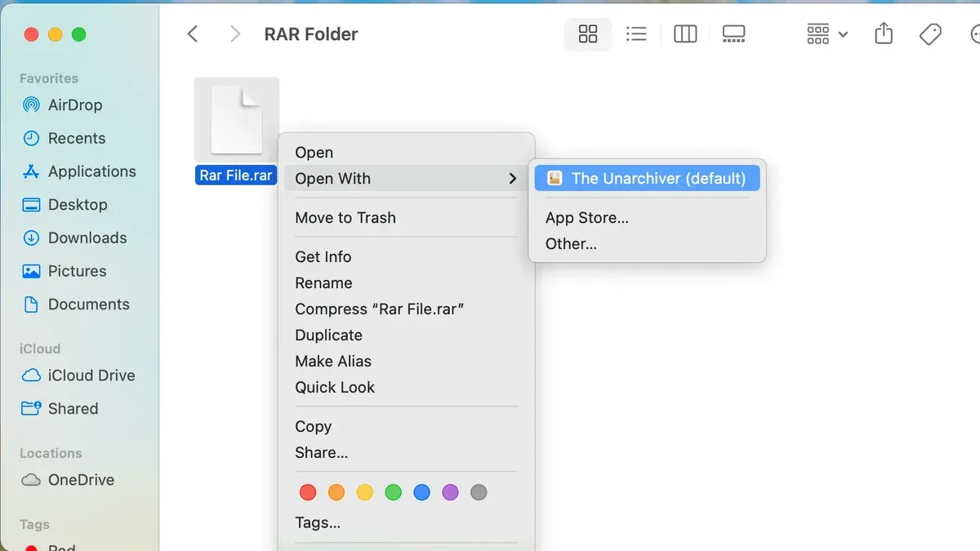Select the Rar File.rar file icon
980x551 pixels.
[237, 120]
